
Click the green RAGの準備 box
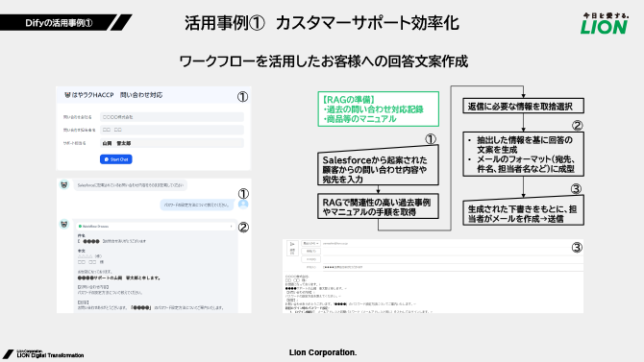point(379,109)
